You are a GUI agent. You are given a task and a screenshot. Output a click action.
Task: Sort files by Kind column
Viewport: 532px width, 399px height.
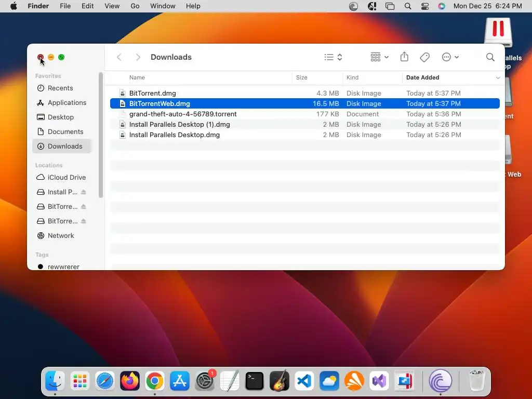click(x=353, y=77)
